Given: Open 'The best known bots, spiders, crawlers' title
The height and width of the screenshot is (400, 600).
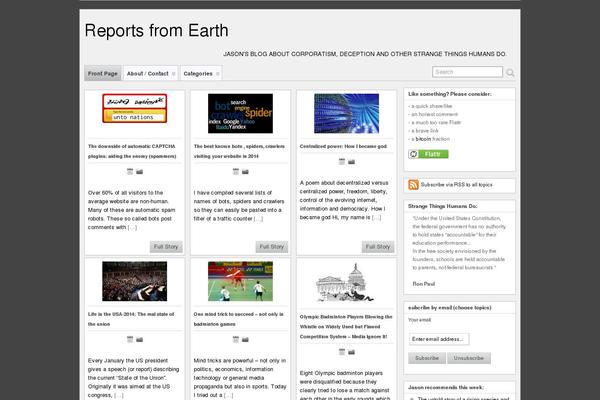Looking at the screenshot, I should coord(239,151).
